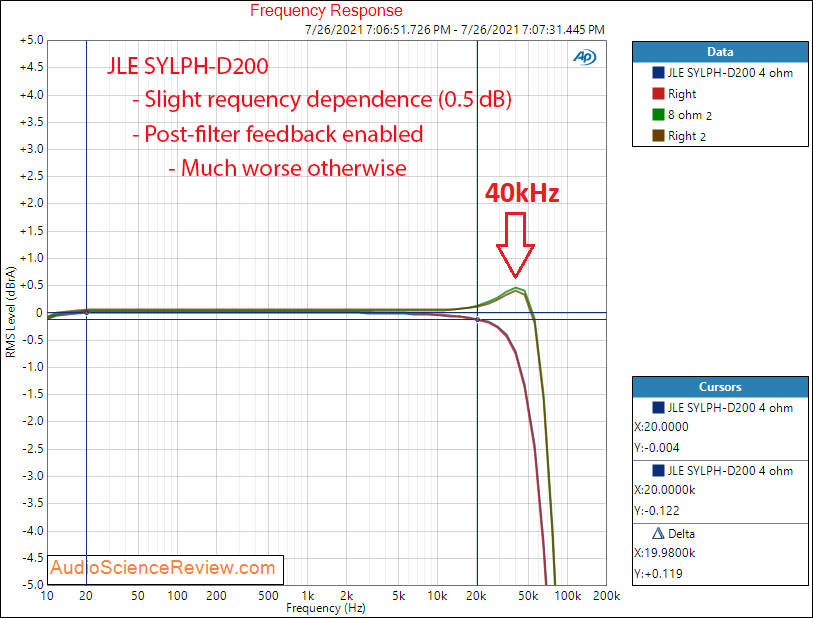Click the '200k' X-axis tick label
The width and height of the screenshot is (813, 618).
point(607,596)
